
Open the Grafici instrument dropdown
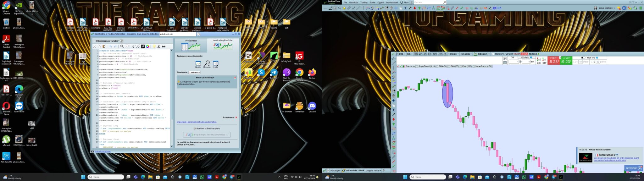198,64
